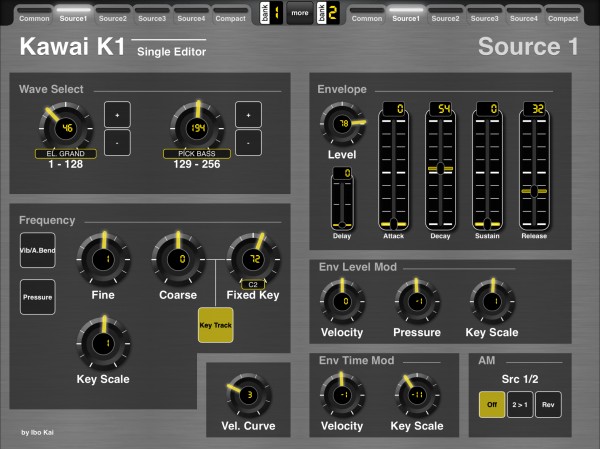Image resolution: width=600 pixels, height=449 pixels.
Task: Set AM to Rev
Action: pyautogui.click(x=548, y=404)
